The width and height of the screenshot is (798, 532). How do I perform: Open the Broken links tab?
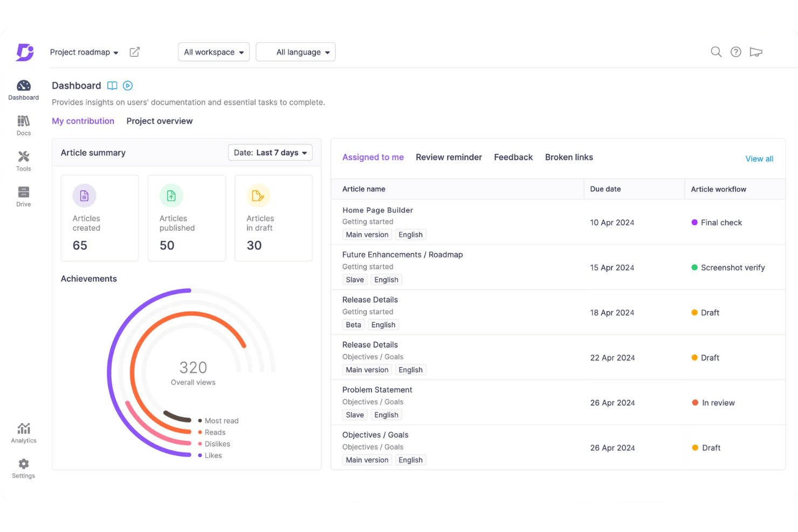(569, 157)
